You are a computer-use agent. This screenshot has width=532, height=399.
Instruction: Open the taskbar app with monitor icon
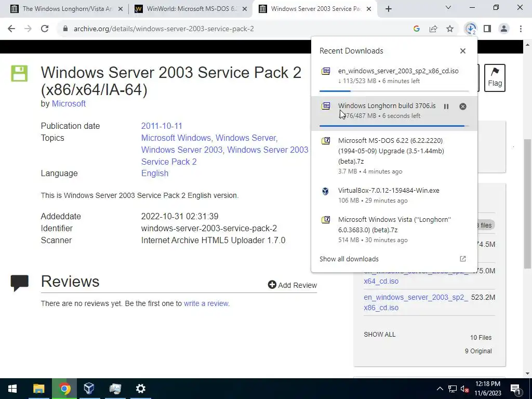click(x=115, y=389)
